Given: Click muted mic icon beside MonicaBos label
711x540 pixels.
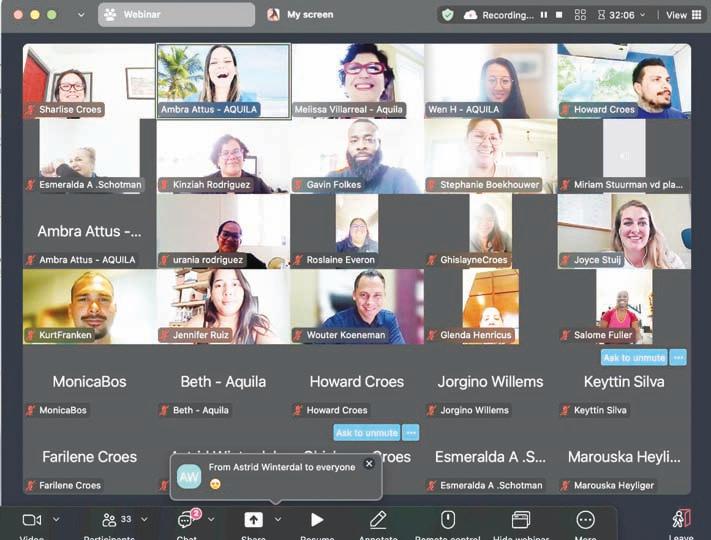Looking at the screenshot, I should pyautogui.click(x=30, y=410).
